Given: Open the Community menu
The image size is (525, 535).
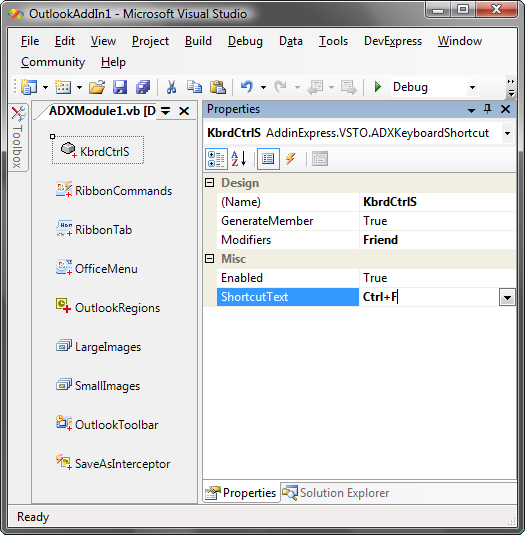Looking at the screenshot, I should (53, 62).
